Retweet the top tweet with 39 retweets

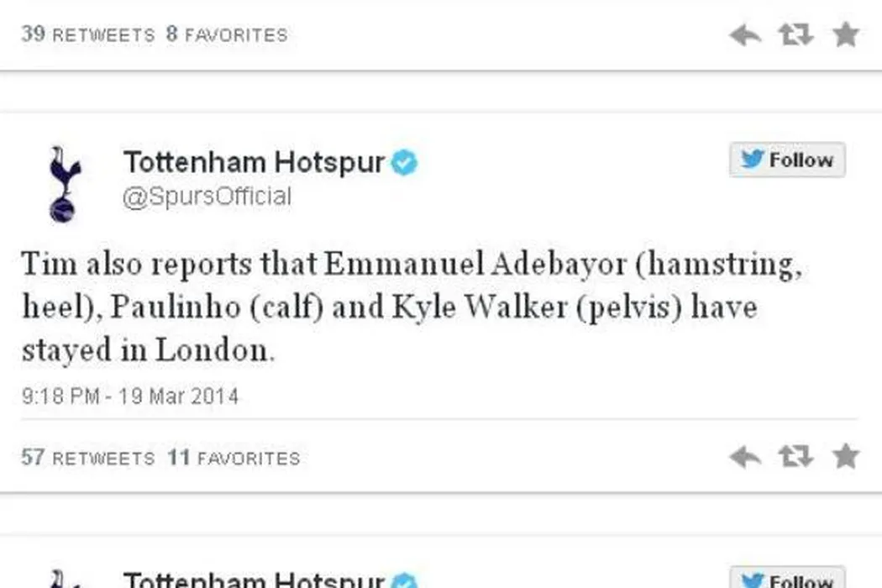795,34
